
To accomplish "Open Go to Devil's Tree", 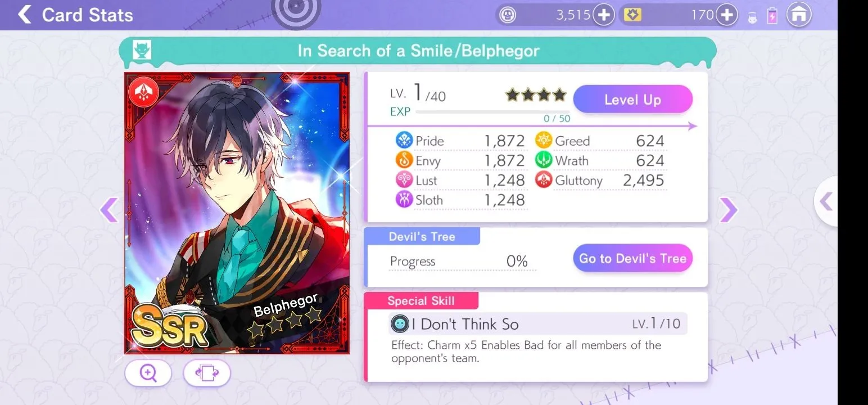I will point(632,259).
